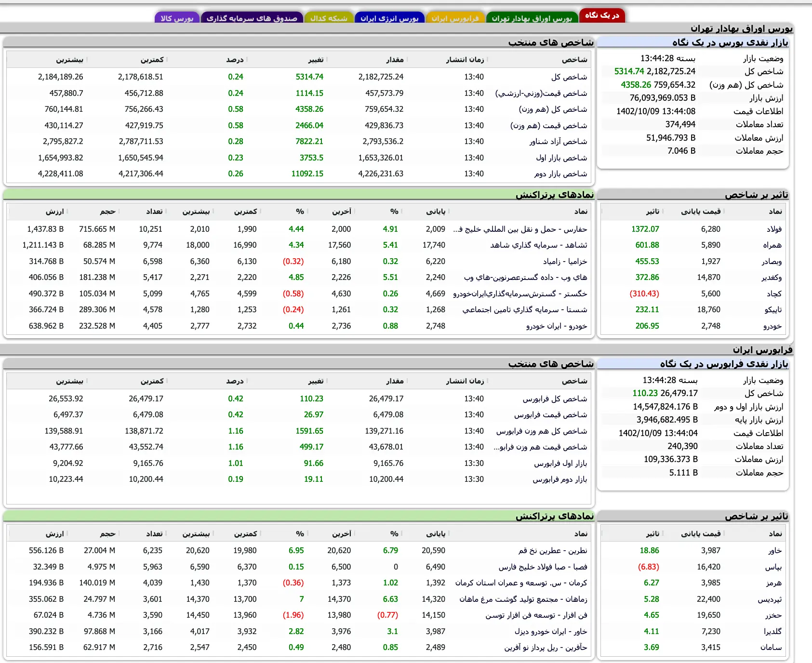The width and height of the screenshot is (812, 663).
Task: Click شاخص بازار اول index name
Action: point(561,158)
